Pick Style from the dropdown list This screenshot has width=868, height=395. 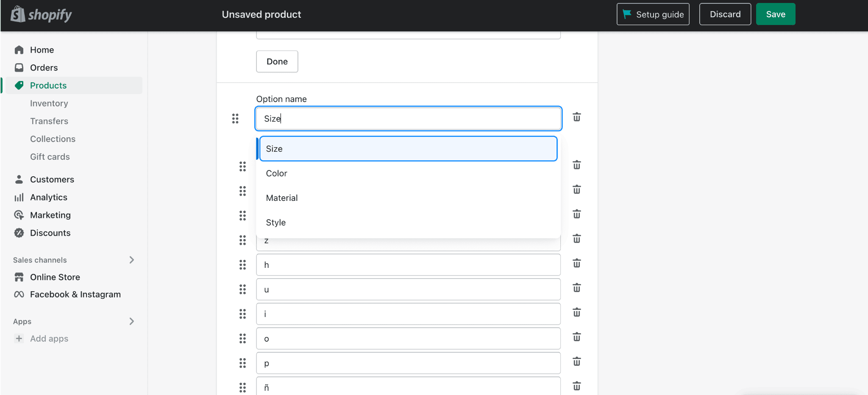pyautogui.click(x=276, y=223)
